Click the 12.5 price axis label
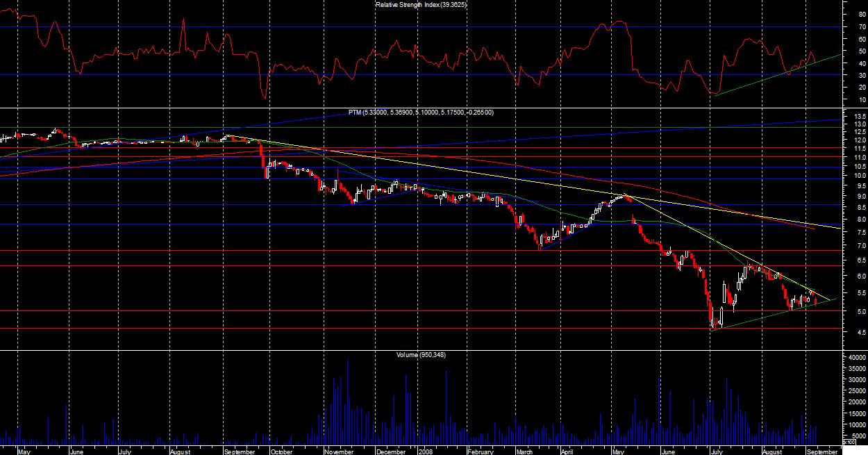 click(860, 132)
